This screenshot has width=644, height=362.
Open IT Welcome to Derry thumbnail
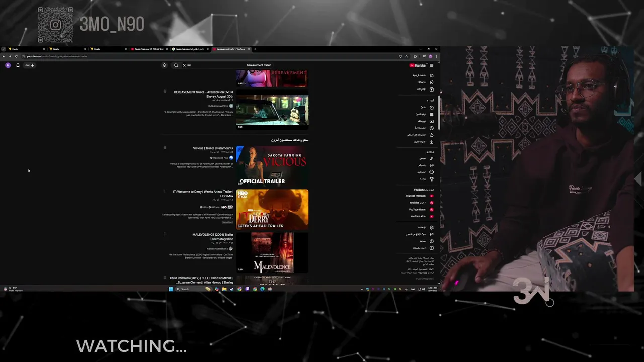pyautogui.click(x=272, y=209)
